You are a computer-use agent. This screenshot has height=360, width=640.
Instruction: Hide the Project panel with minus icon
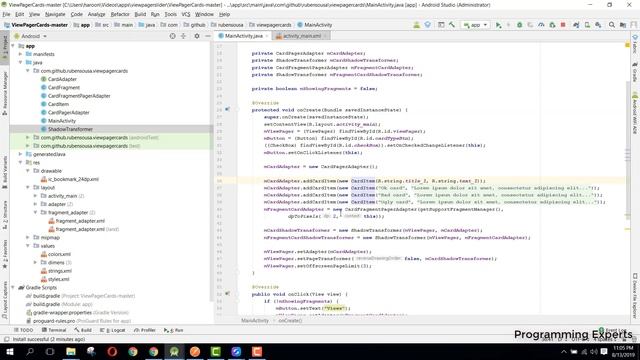click(x=207, y=36)
